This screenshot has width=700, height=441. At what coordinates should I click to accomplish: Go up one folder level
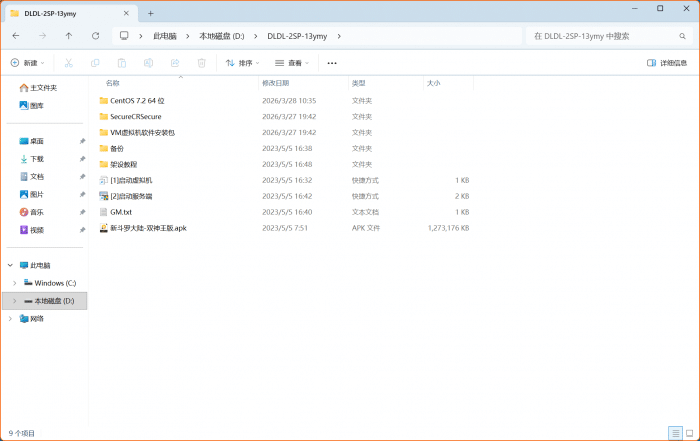pyautogui.click(x=68, y=35)
